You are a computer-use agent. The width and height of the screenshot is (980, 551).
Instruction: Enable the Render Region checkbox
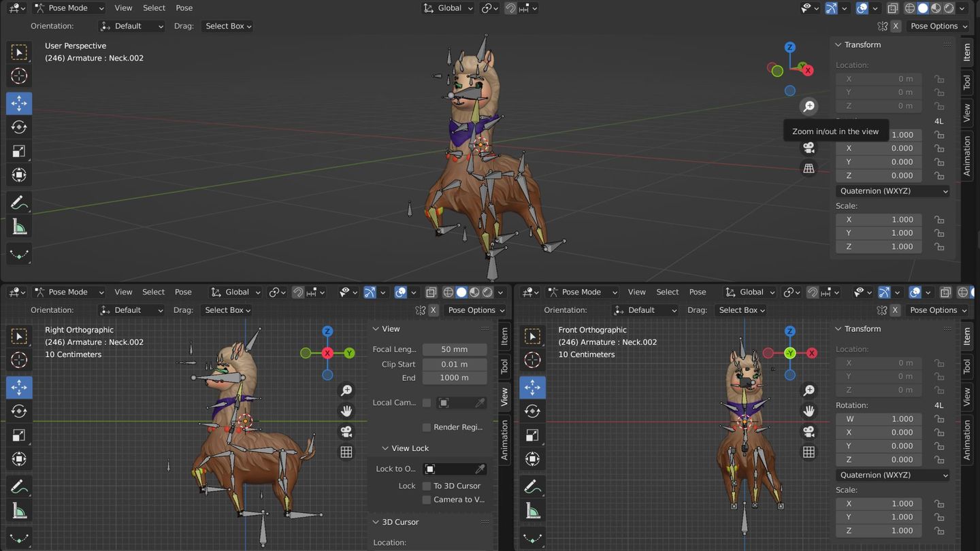pos(427,427)
